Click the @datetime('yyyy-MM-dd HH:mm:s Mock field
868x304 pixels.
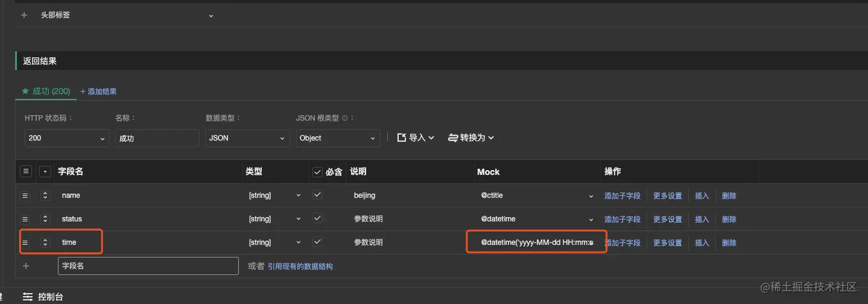tap(537, 242)
